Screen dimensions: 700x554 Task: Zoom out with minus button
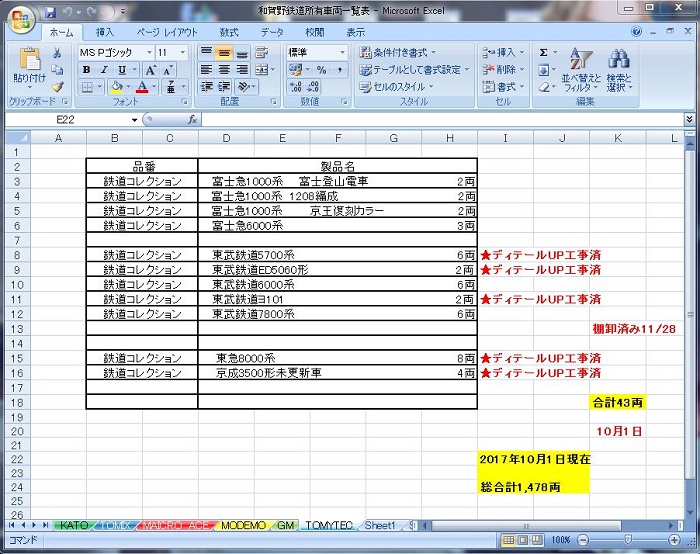583,540
